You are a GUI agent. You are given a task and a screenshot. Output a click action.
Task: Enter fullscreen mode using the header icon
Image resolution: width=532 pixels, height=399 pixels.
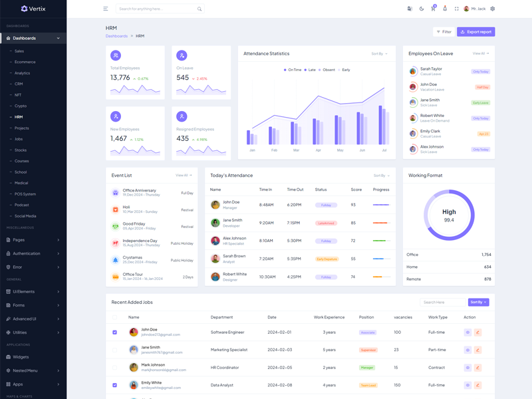pos(456,9)
